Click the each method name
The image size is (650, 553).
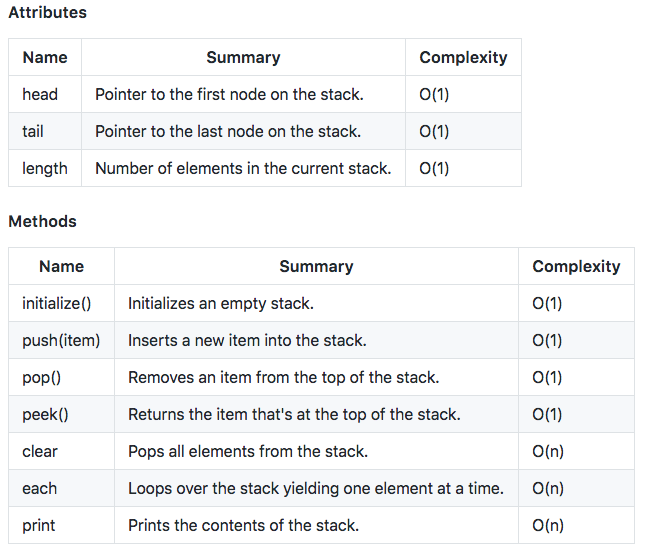39,488
